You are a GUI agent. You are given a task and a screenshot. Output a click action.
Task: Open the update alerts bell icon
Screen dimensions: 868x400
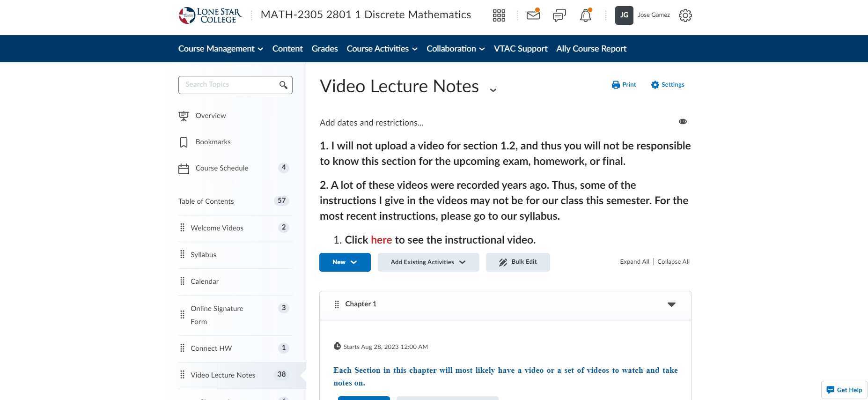point(585,15)
